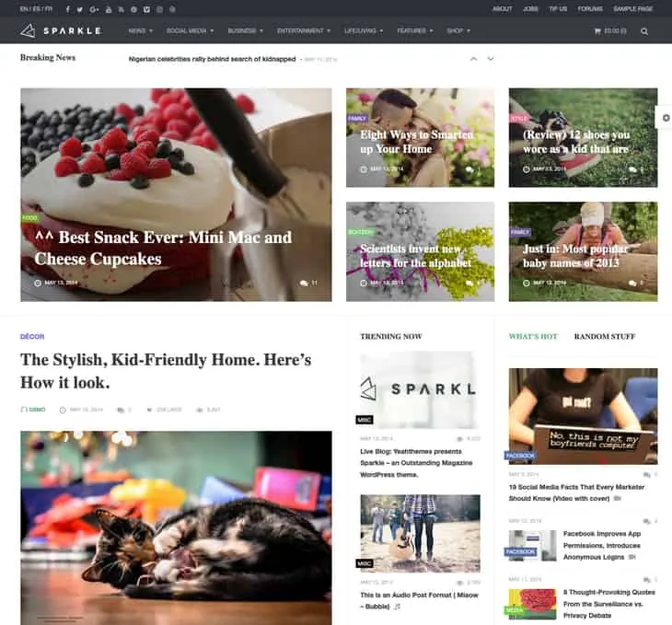
Task: Expand the Features menu dropdown
Action: coord(415,31)
